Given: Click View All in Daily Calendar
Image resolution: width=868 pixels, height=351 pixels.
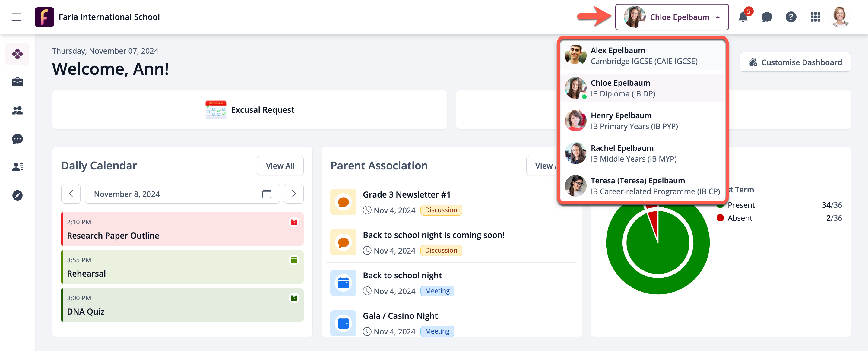Looking at the screenshot, I should click(x=280, y=166).
